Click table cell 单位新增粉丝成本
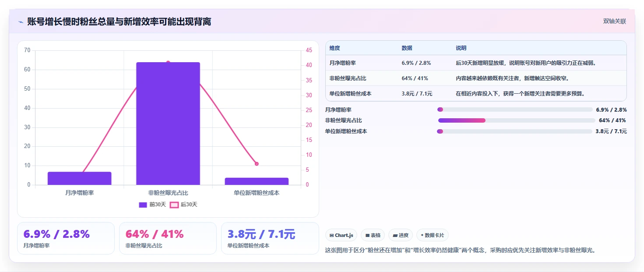The width and height of the screenshot is (644, 272). [351, 94]
